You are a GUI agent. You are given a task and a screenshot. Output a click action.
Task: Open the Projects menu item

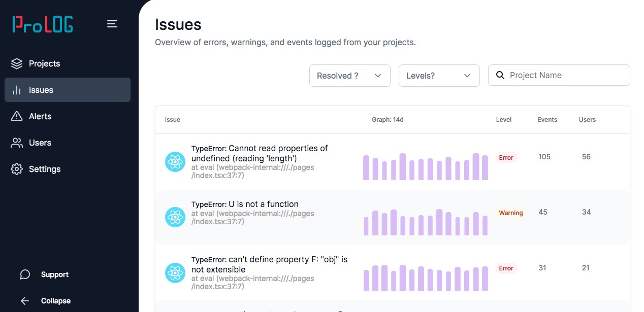pyautogui.click(x=68, y=63)
